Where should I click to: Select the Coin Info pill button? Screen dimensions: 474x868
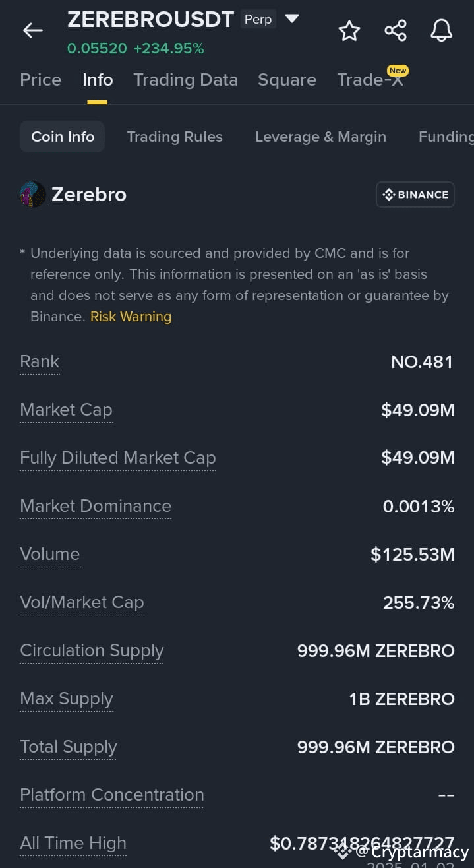62,137
